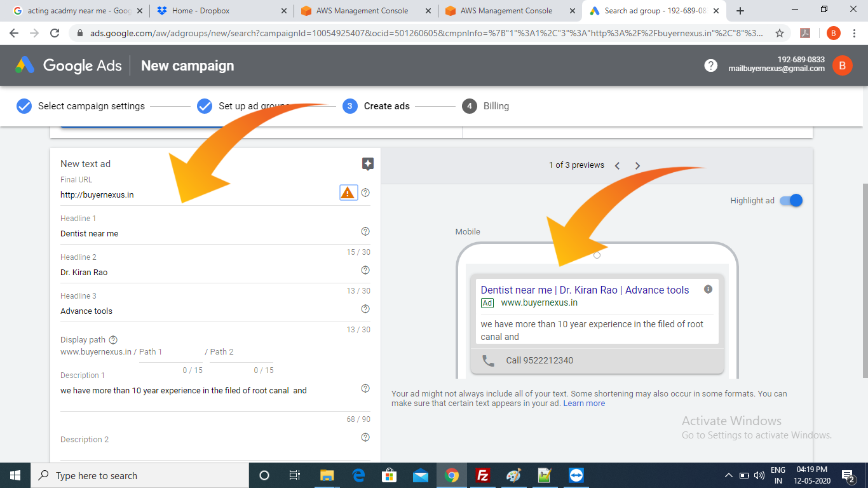Click the browser address bar URL

(425, 33)
